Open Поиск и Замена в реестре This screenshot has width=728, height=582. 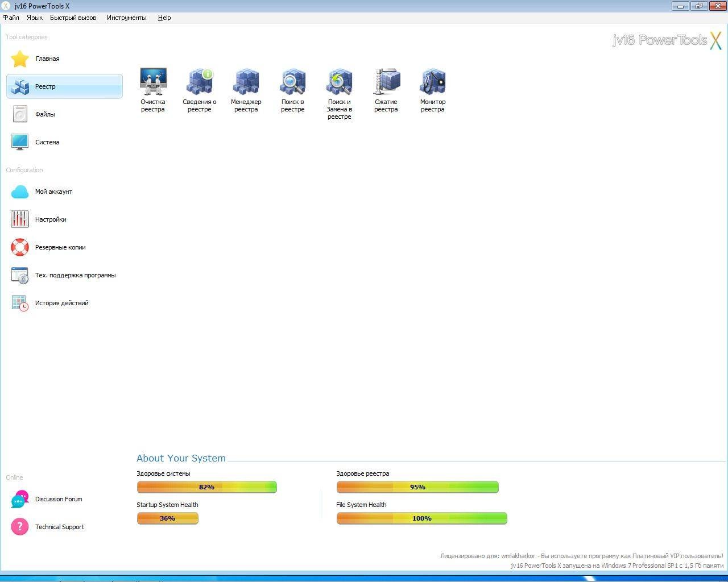(340, 94)
